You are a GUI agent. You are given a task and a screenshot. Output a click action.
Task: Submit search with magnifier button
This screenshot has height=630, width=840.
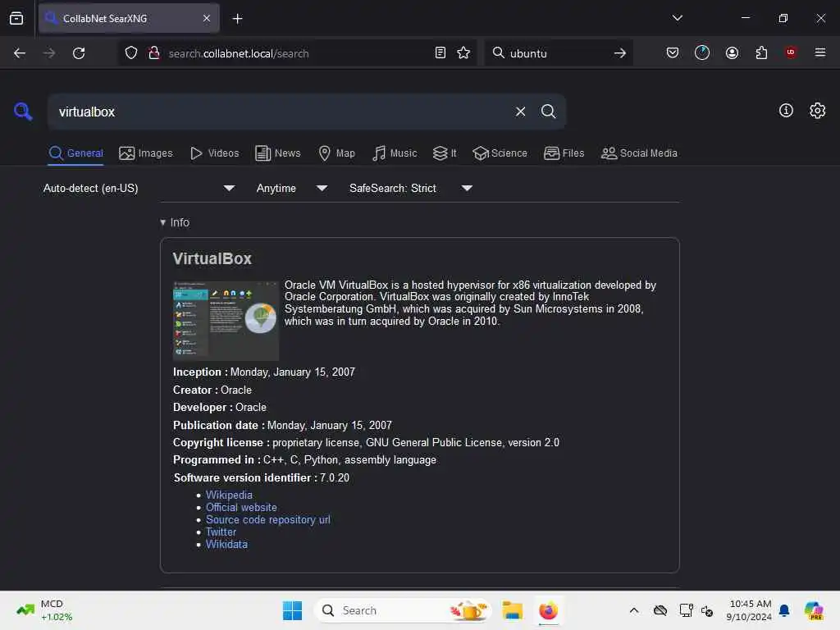(548, 112)
